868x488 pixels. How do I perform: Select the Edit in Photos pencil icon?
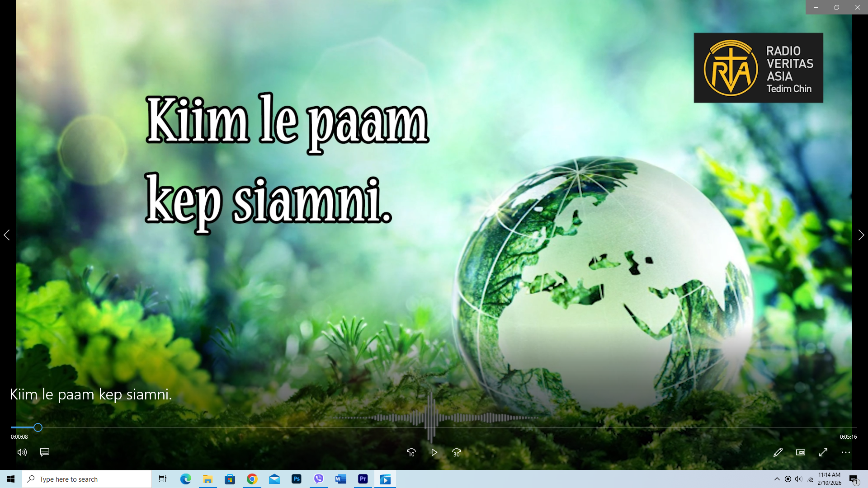click(778, 452)
